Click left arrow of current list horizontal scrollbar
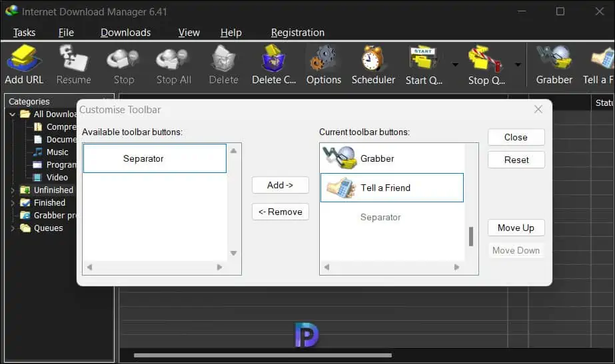The width and height of the screenshot is (615, 364). (x=326, y=268)
